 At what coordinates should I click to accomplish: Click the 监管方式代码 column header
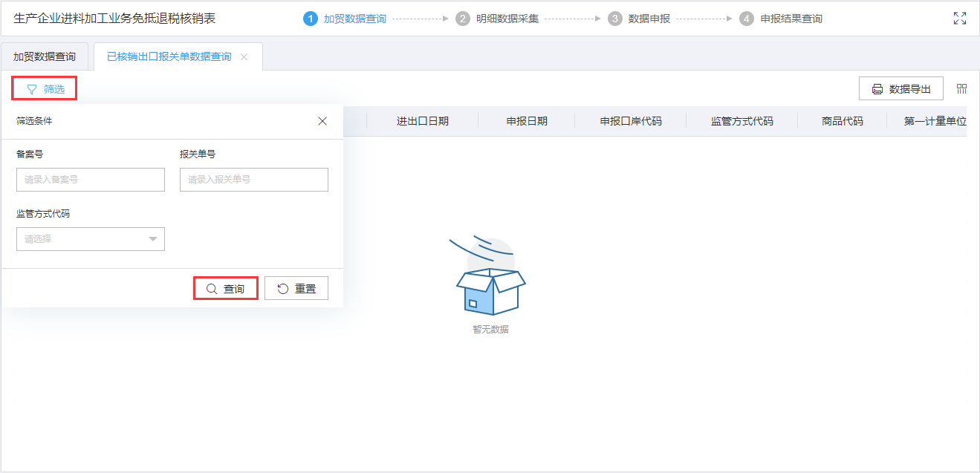pos(742,121)
